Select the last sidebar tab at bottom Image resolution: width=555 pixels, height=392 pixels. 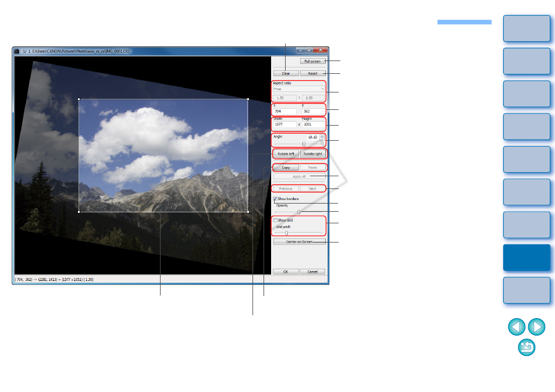526,290
